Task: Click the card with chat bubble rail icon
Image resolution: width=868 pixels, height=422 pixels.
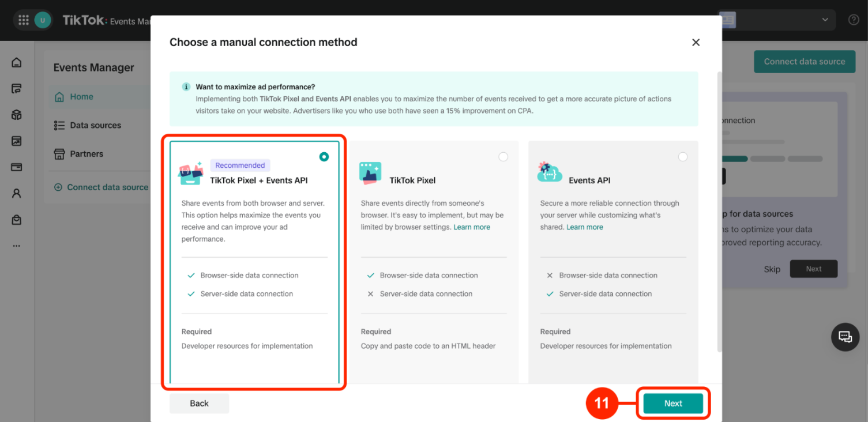Action: coord(17,89)
